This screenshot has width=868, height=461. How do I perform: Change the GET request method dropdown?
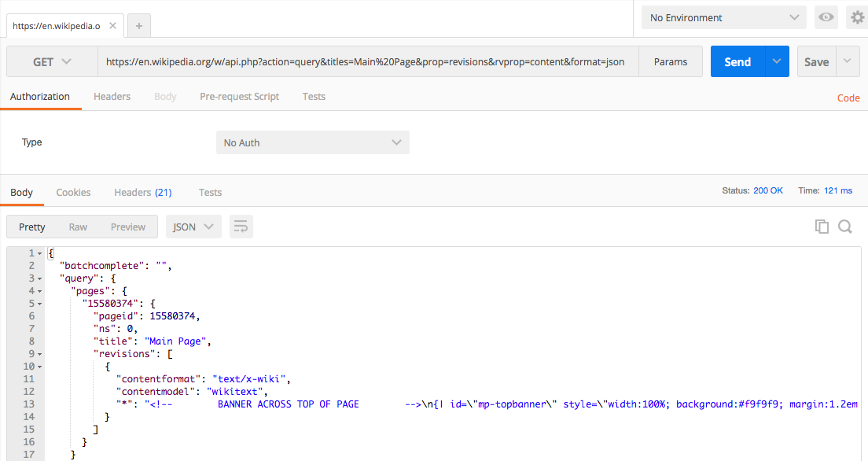52,61
